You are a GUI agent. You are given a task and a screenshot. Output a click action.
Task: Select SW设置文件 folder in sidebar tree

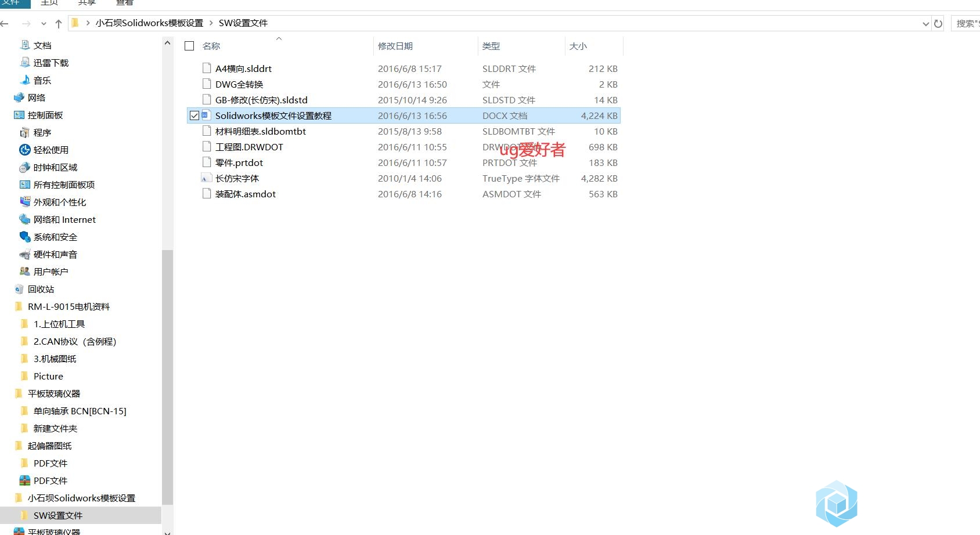(58, 515)
